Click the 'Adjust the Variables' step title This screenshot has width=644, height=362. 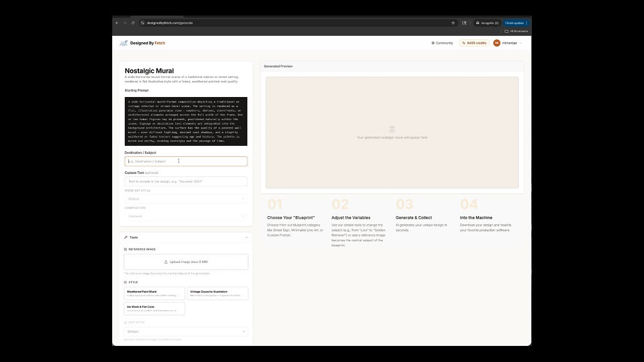[x=351, y=218]
